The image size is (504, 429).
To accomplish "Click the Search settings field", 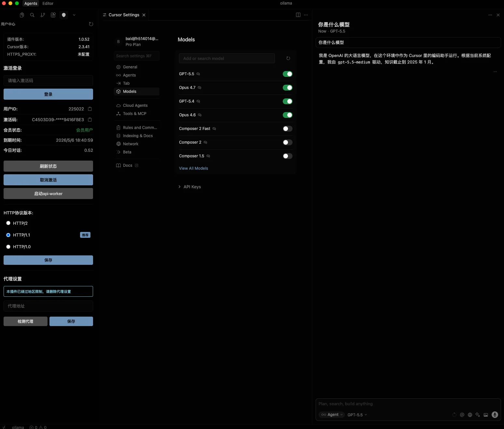I will [137, 56].
